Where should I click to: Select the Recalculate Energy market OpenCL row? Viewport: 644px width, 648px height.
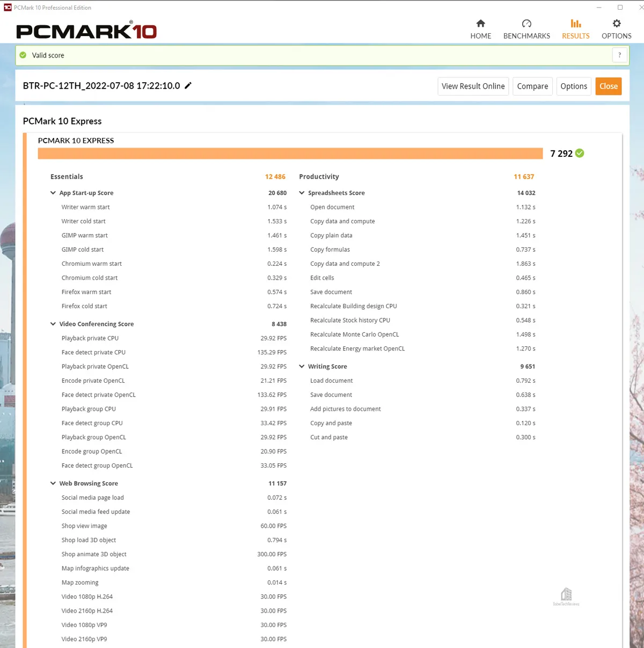coord(423,348)
